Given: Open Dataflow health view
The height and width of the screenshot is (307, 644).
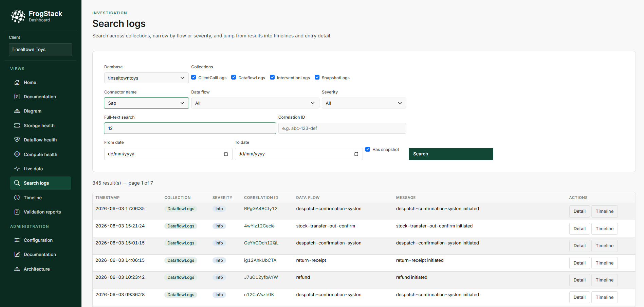Looking at the screenshot, I should pos(40,140).
